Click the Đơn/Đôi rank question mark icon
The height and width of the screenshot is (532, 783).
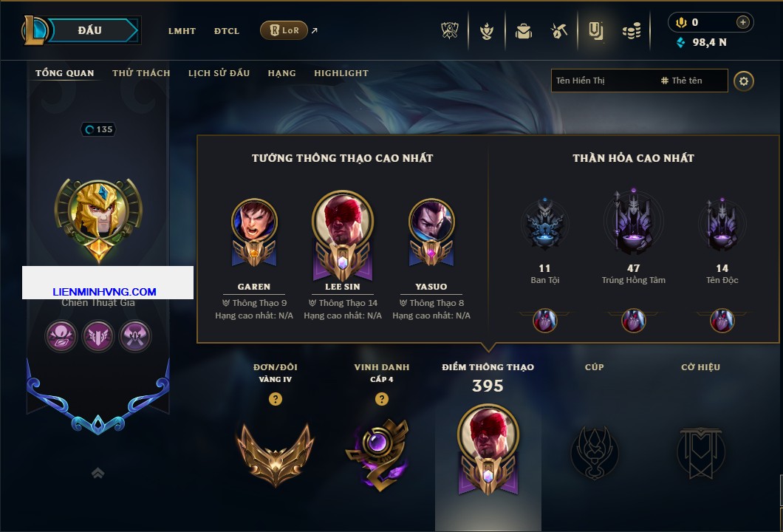275,398
